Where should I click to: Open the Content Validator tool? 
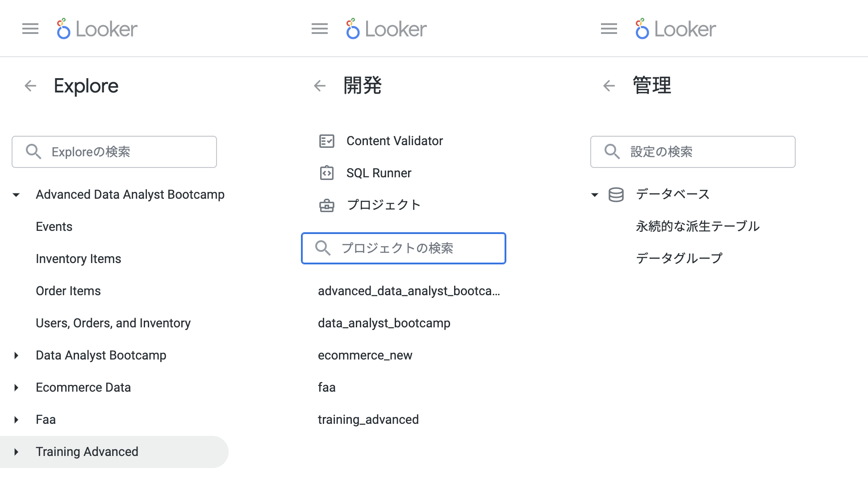point(394,141)
